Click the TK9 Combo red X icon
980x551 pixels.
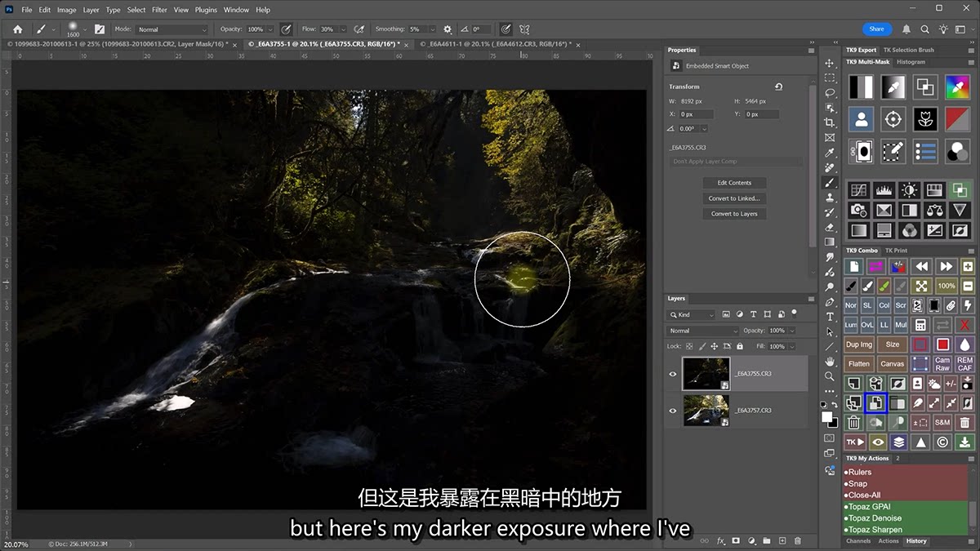click(x=965, y=325)
